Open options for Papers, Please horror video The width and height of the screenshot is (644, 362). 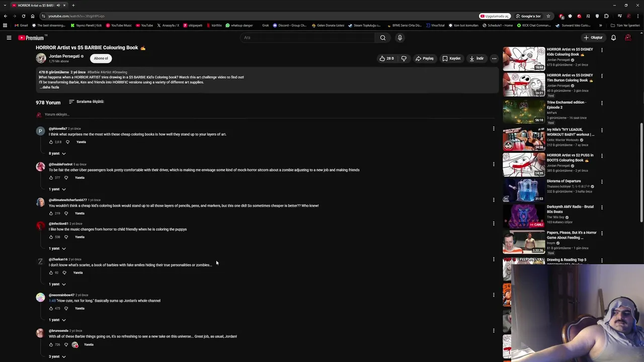tap(602, 233)
